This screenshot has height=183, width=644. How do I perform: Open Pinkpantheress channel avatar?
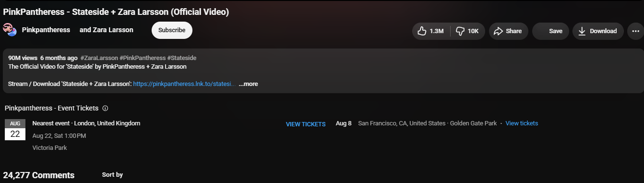(10, 30)
